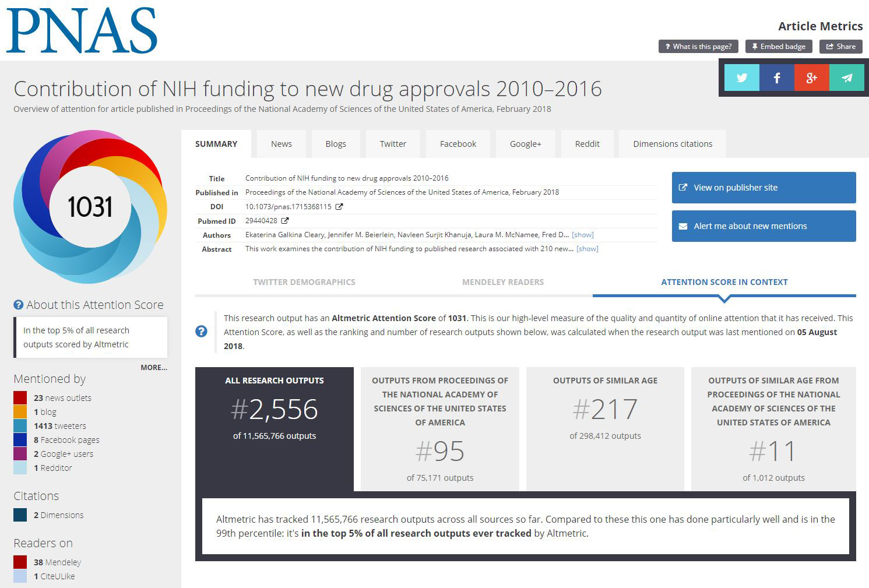This screenshot has width=869, height=588.
Task: Click the Pubmed ID 29440428 text
Action: coord(261,221)
